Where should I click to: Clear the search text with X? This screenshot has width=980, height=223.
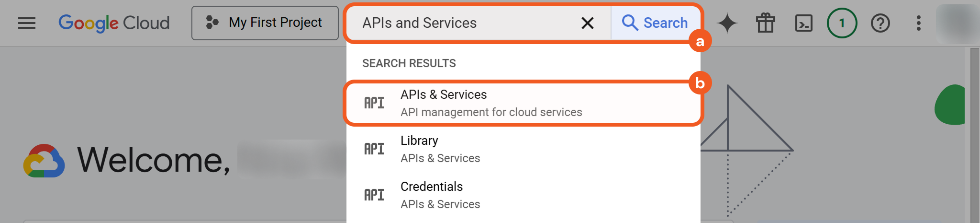coord(587,23)
